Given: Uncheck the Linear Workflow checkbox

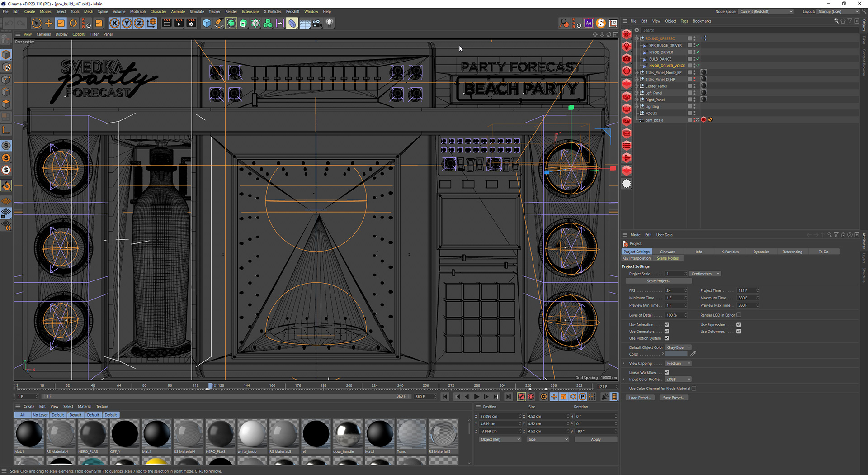Looking at the screenshot, I should pyautogui.click(x=667, y=372).
